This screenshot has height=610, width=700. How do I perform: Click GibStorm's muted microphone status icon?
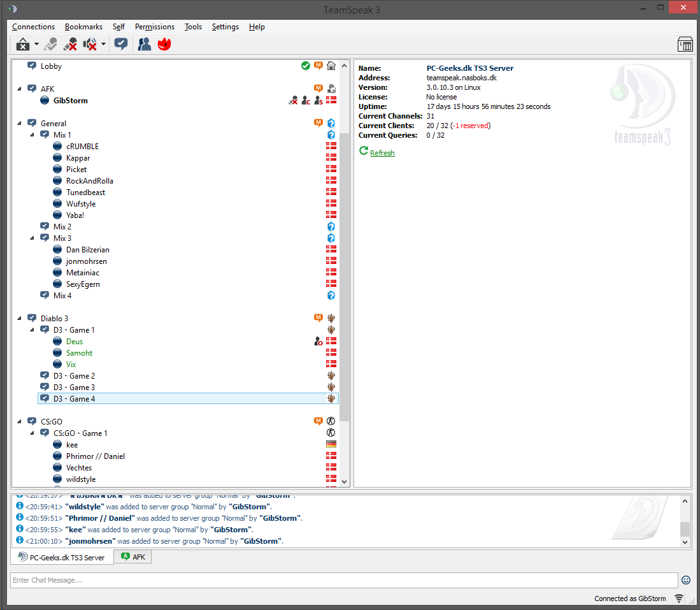click(293, 100)
